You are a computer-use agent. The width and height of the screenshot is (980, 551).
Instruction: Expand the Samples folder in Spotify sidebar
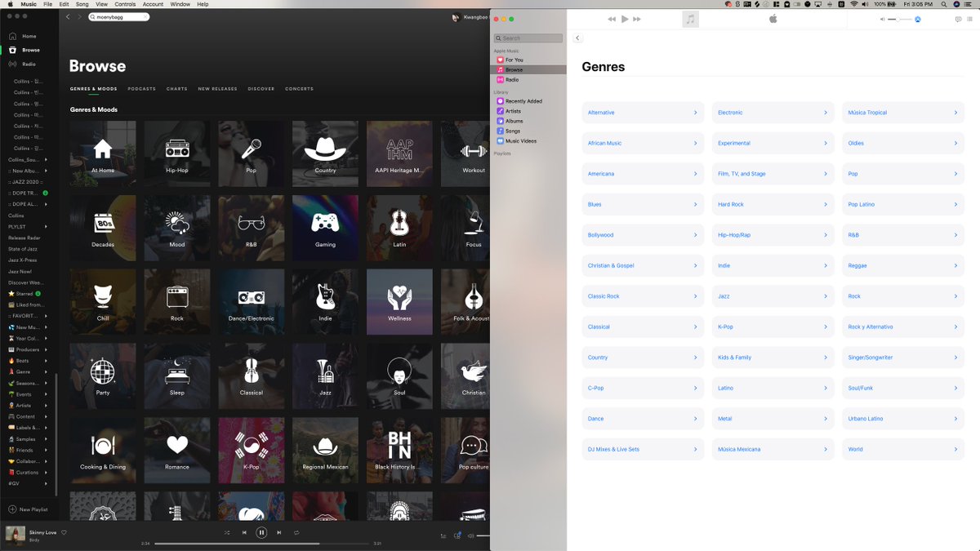(x=46, y=439)
